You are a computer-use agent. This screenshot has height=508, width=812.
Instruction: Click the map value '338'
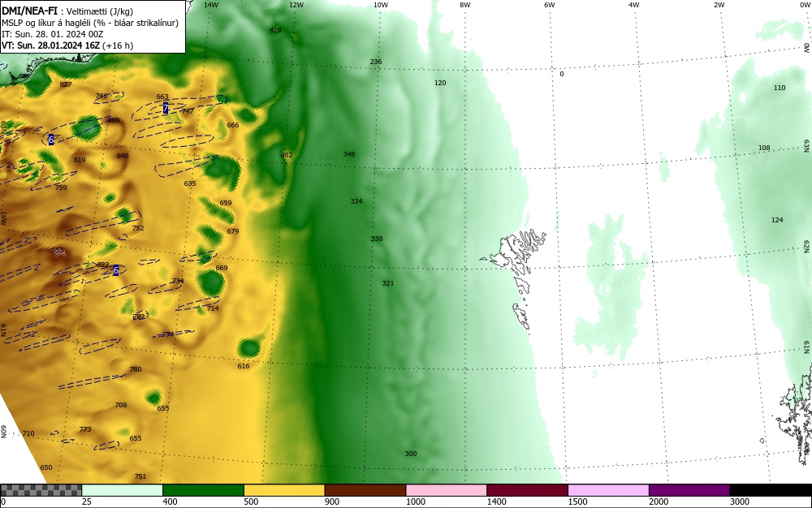click(377, 239)
